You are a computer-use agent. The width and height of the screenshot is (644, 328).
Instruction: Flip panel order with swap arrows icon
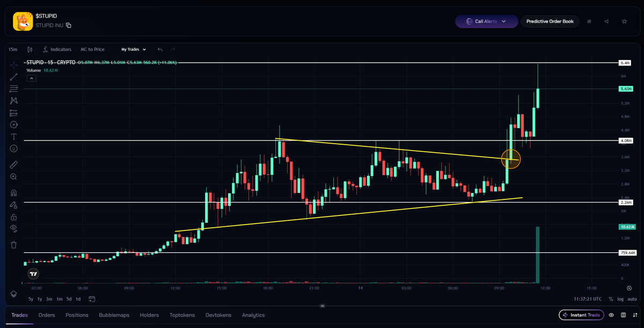pyautogui.click(x=634, y=315)
